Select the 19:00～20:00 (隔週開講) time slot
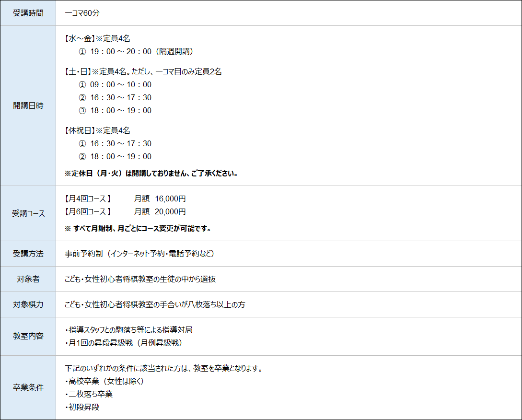Image resolution: width=522 pixels, height=420 pixels. pyautogui.click(x=136, y=51)
